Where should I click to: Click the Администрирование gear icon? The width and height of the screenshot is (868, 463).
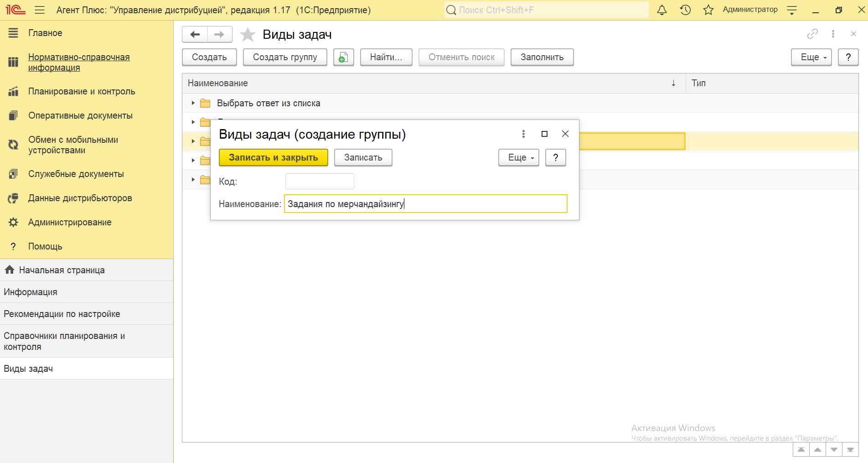[x=13, y=222]
